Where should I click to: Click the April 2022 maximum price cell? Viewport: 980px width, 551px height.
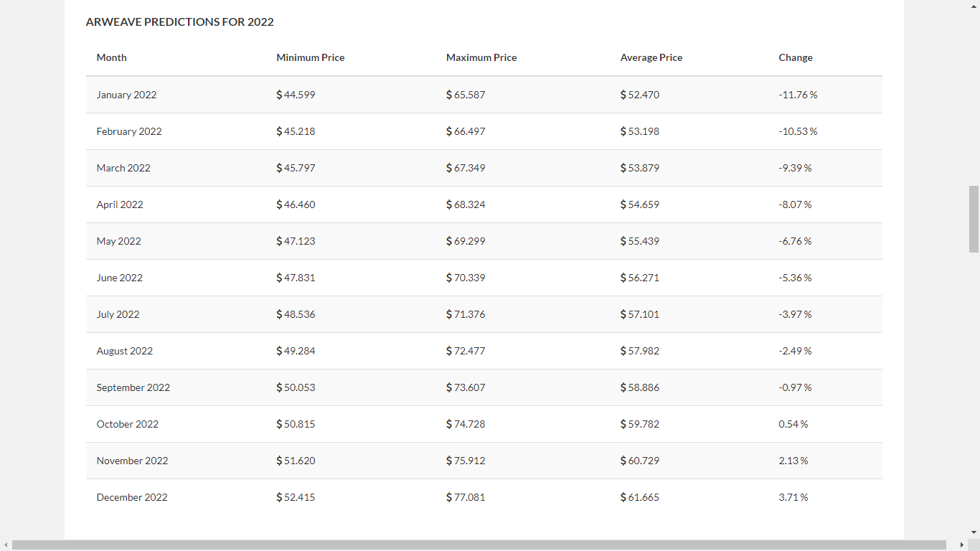[466, 204]
